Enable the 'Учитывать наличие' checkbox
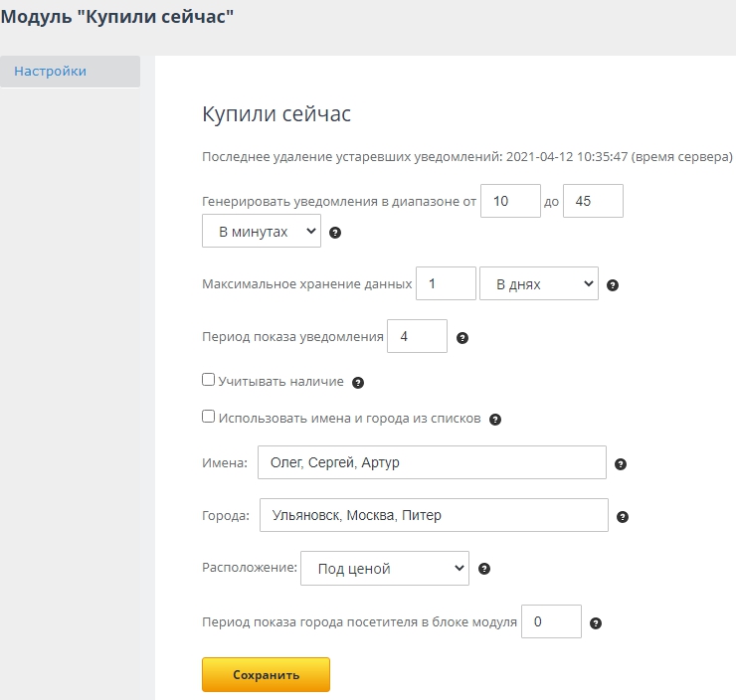The width and height of the screenshot is (736, 700). pos(209,380)
